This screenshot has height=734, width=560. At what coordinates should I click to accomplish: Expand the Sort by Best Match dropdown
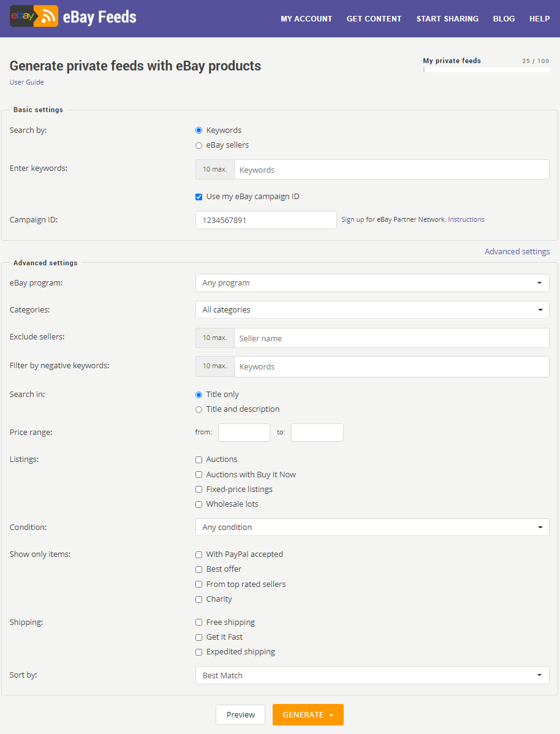tap(373, 675)
